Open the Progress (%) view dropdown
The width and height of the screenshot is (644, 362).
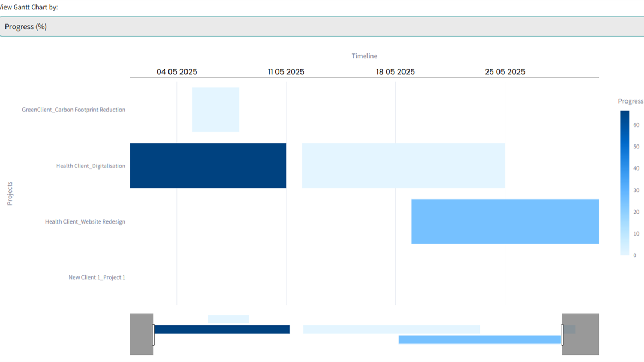click(322, 27)
